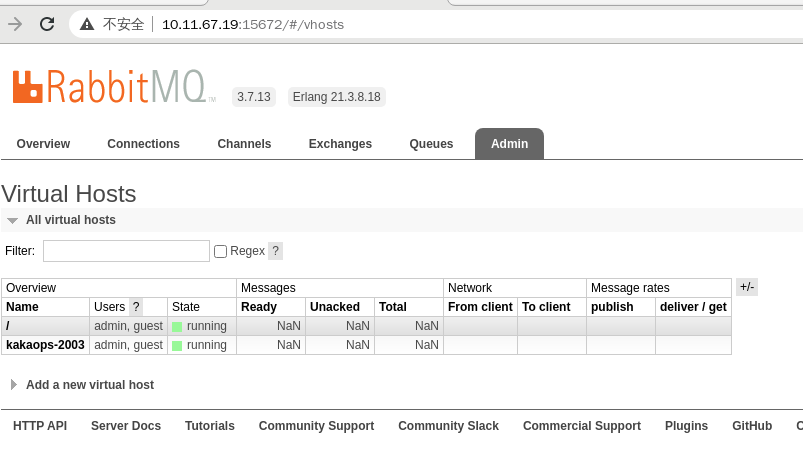This screenshot has height=454, width=803.
Task: Sort by the Total column header
Action: coord(393,307)
